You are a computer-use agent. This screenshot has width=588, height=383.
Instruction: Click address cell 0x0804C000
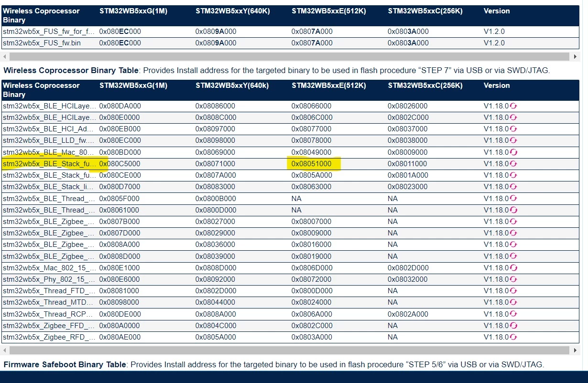pyautogui.click(x=216, y=326)
